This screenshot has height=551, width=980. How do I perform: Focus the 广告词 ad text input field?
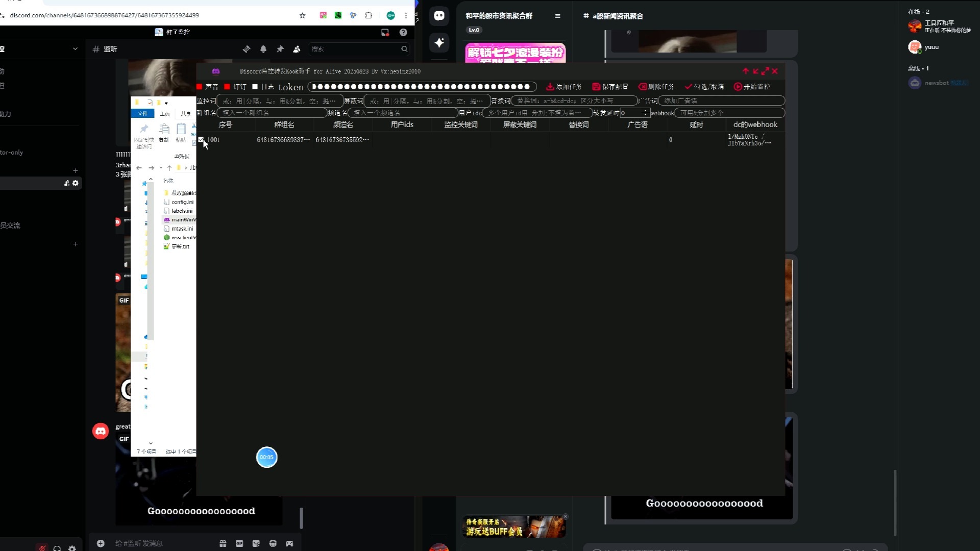721,101
